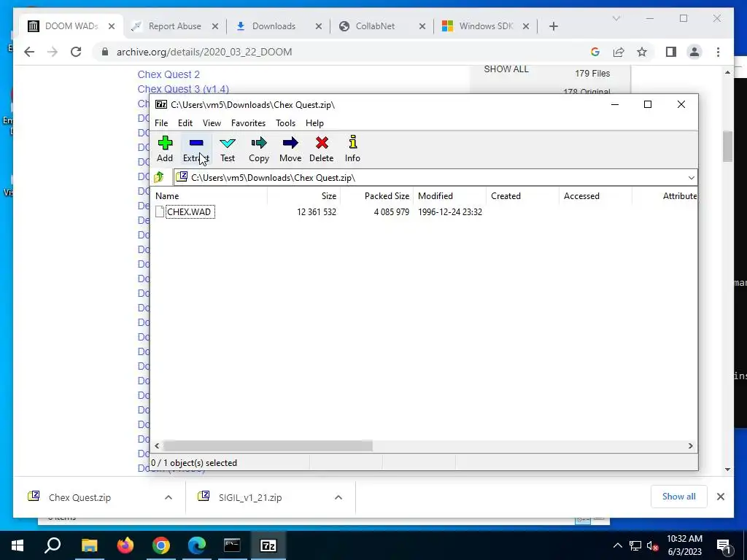This screenshot has height=560, width=747.
Task: Select the CHEX.WAD file name
Action: pyautogui.click(x=189, y=212)
